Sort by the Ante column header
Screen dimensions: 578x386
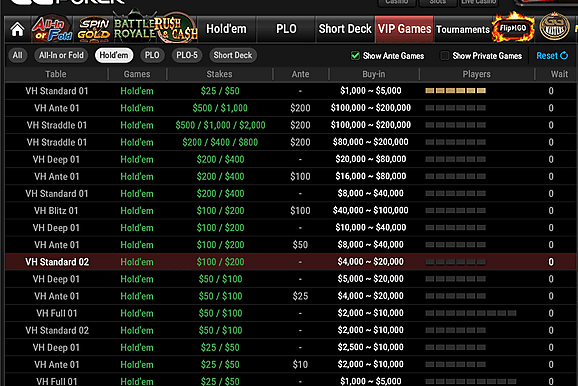[x=300, y=74]
